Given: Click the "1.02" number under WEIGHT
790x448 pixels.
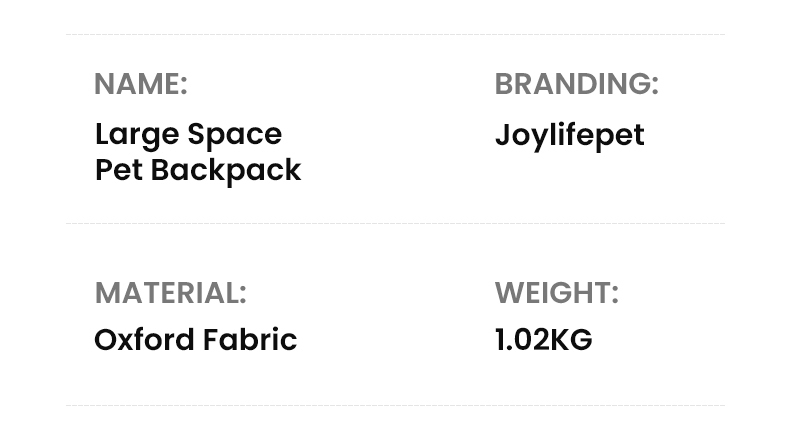Looking at the screenshot, I should tap(521, 340).
